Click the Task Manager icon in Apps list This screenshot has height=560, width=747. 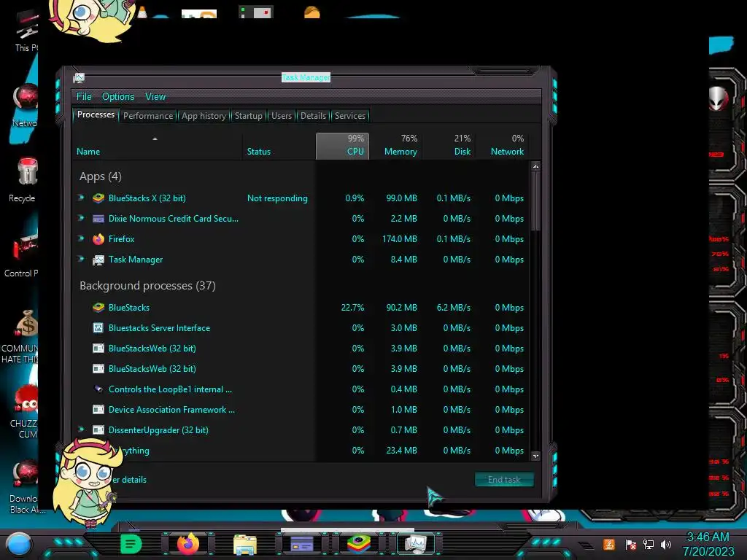(x=98, y=260)
